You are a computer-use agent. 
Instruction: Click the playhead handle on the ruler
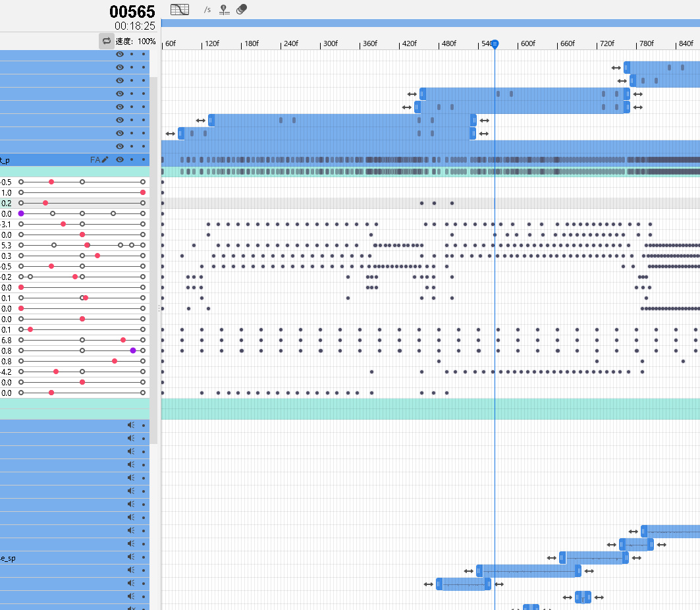click(x=495, y=43)
